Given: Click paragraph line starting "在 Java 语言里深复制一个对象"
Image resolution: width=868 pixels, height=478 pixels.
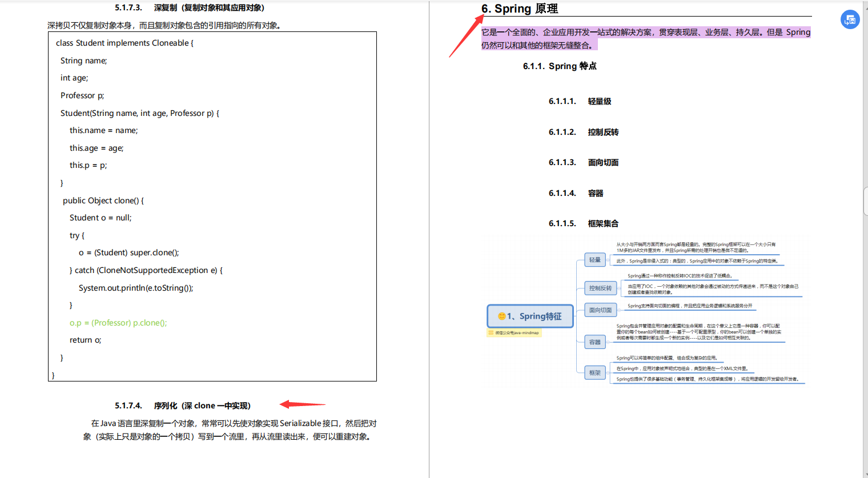Looking at the screenshot, I should click(234, 423).
